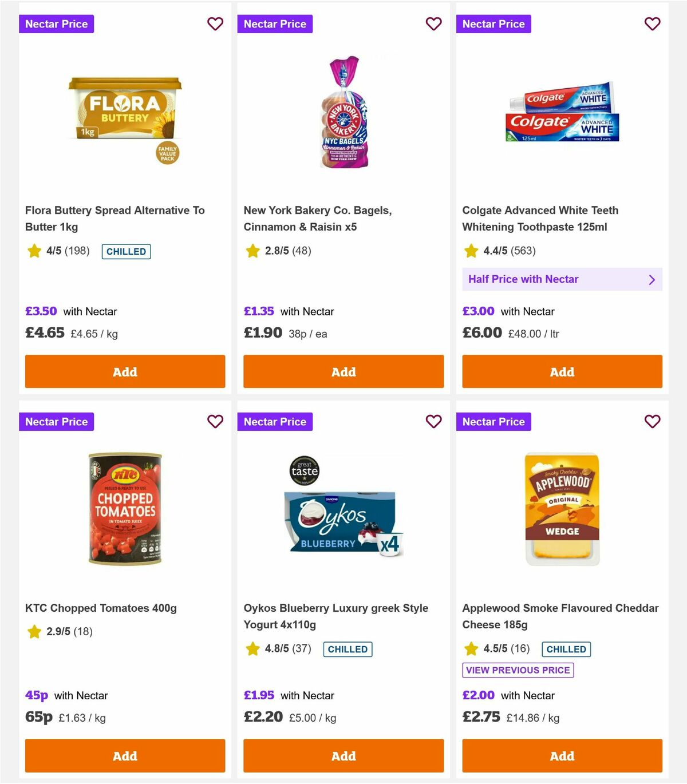Click the star icon beside Oykos 4.8/5 rating
This screenshot has height=784, width=687.
(252, 649)
